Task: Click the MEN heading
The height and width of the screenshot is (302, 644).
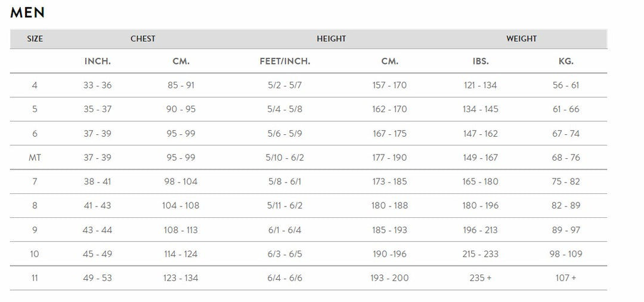Action: pyautogui.click(x=27, y=13)
